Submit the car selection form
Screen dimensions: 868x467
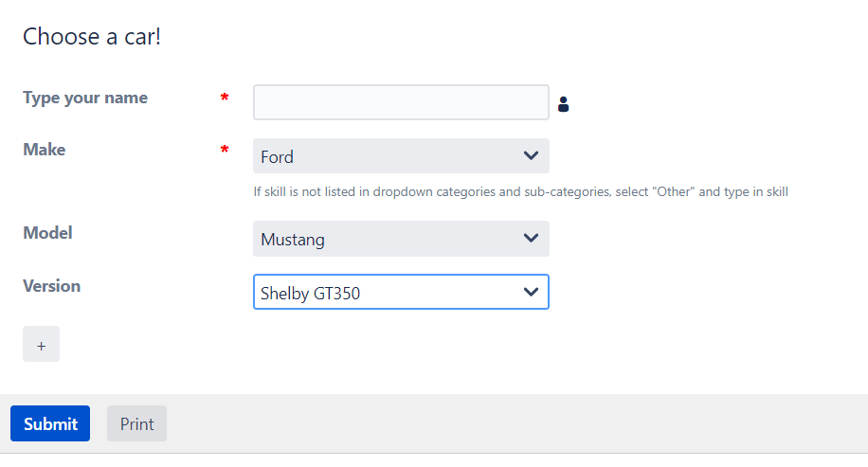(50, 423)
